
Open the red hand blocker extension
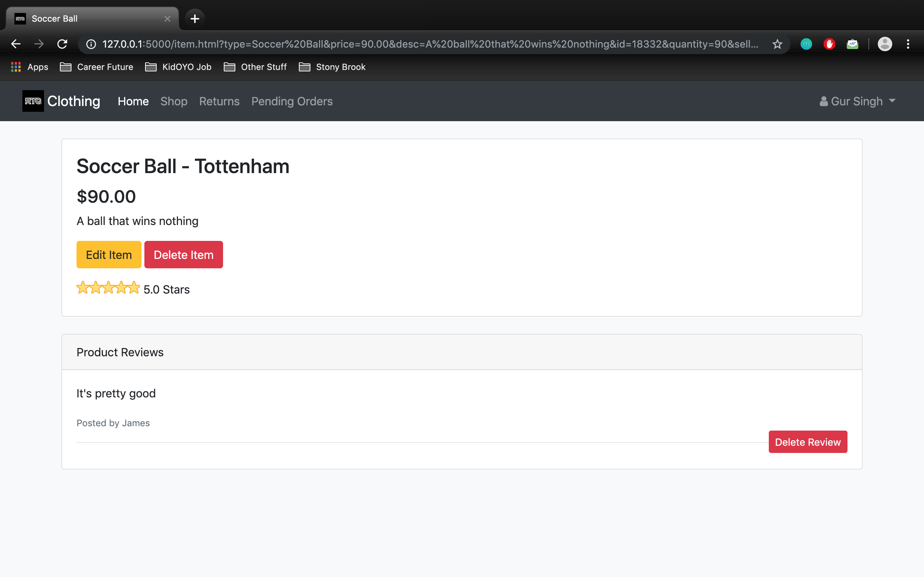tap(829, 44)
